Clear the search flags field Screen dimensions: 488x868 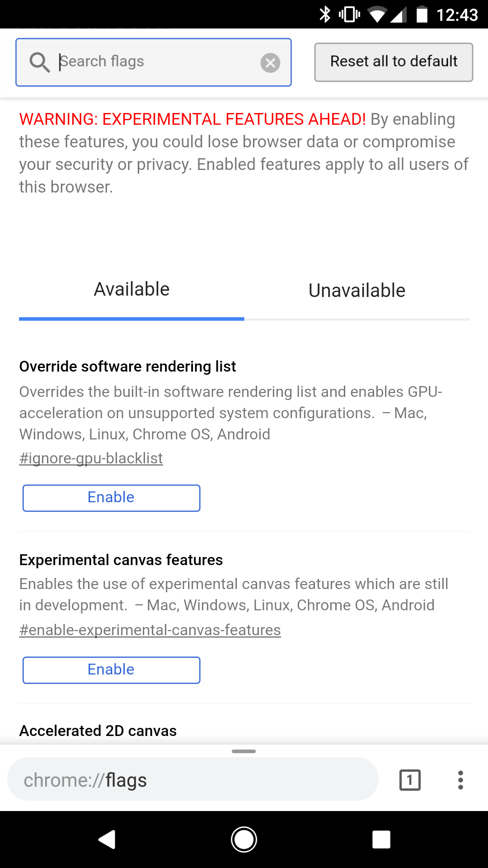270,63
